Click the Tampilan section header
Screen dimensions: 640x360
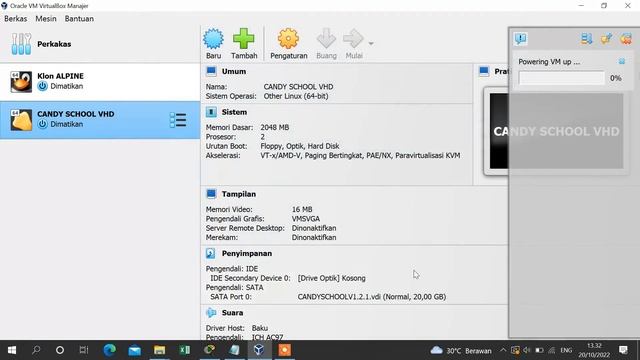[239, 194]
